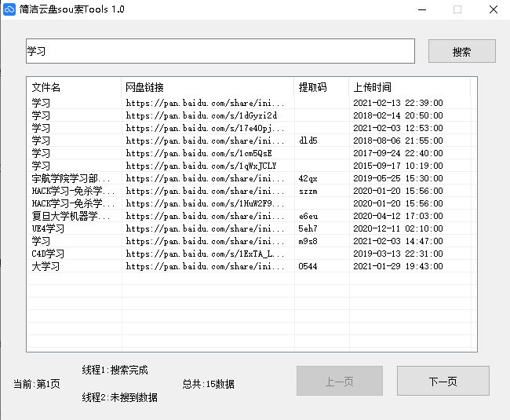The height and width of the screenshot is (420, 510).
Task: Click link https://pan.baidu.com/s/1qWxJCLY
Action: click(201, 166)
